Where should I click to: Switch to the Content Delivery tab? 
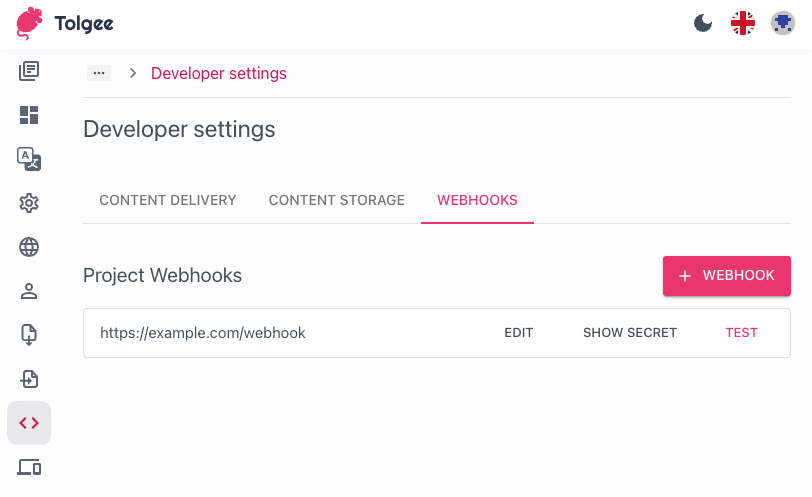[x=168, y=200]
